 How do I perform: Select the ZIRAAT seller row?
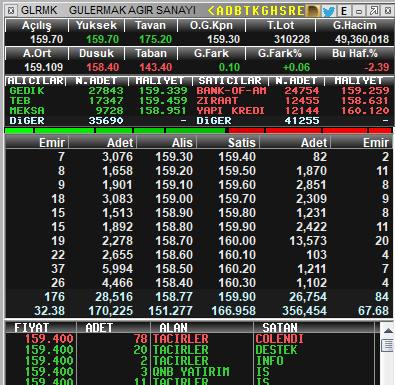[x=293, y=101]
